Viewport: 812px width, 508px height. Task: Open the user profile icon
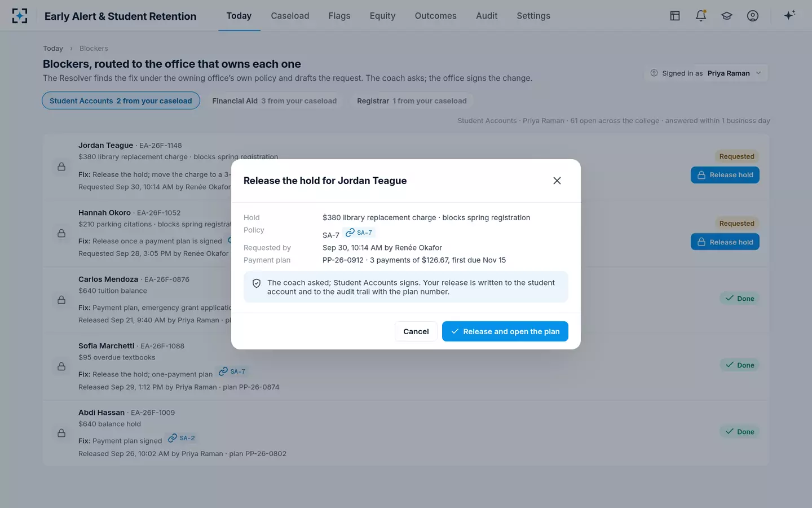[x=753, y=16]
